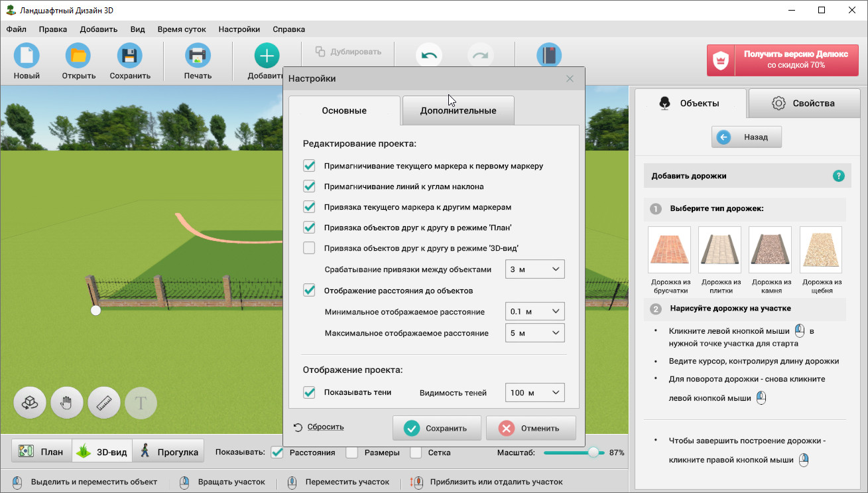Click the 'Сбросить' reset link
This screenshot has width=868, height=493.
(x=325, y=427)
